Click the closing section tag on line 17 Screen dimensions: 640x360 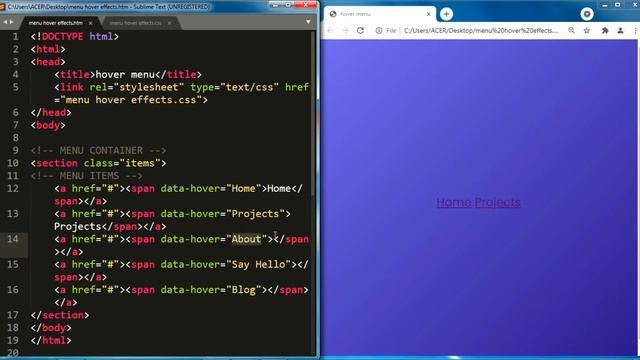click(x=60, y=315)
